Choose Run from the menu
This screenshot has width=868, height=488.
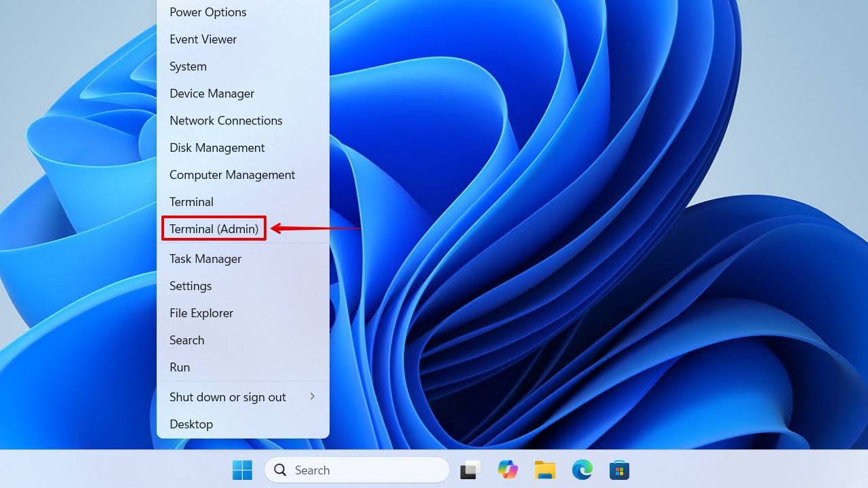click(180, 367)
